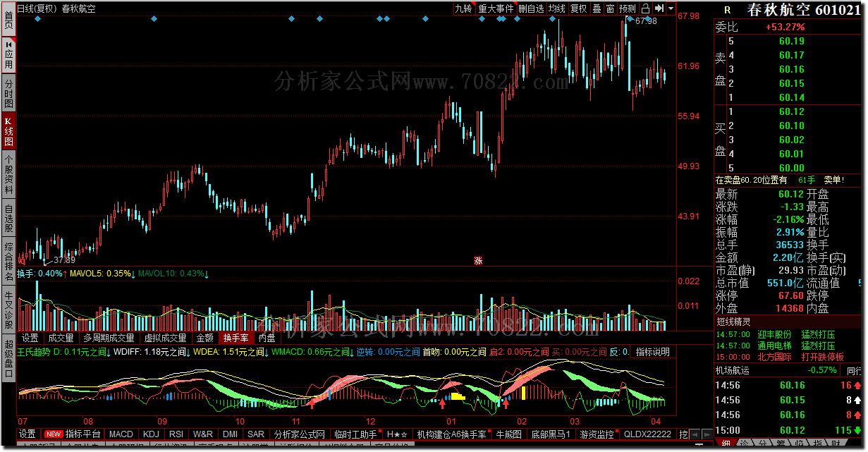Open the 九转 indicator
This screenshot has height=452, width=868.
463,8
